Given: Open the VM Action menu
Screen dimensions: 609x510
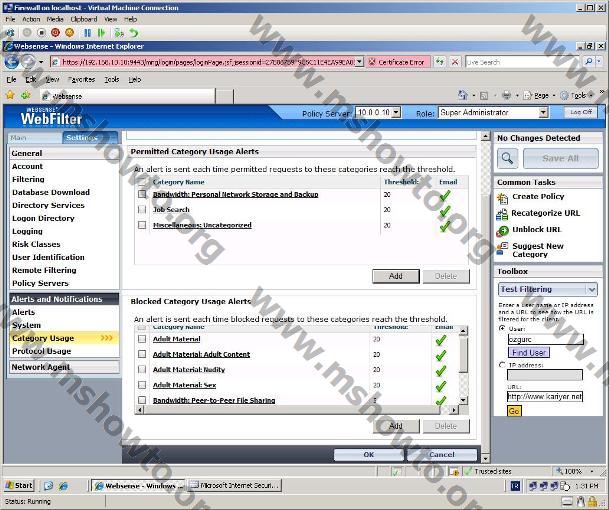Looking at the screenshot, I should click(31, 19).
